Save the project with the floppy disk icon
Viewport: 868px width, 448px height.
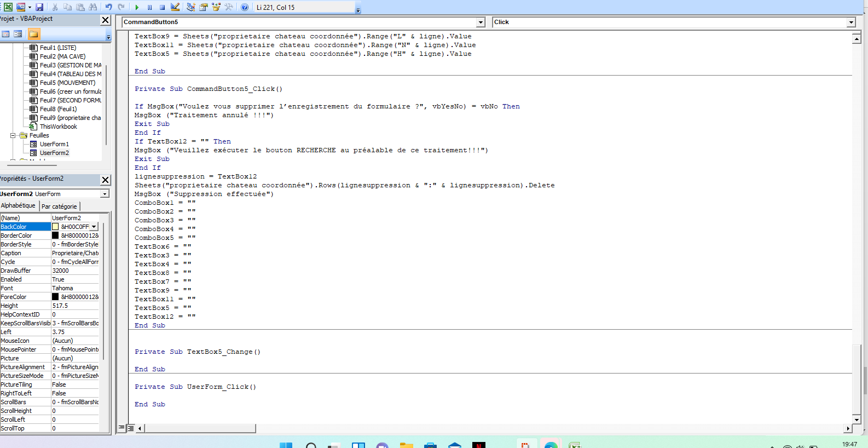39,7
